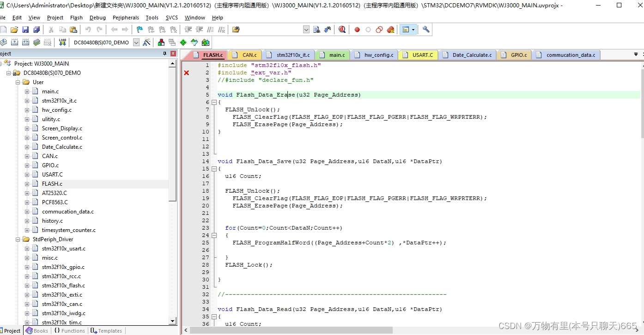Click the editor horizontal scrollbar thumb
This screenshot has width=644, height=335.
[292, 330]
